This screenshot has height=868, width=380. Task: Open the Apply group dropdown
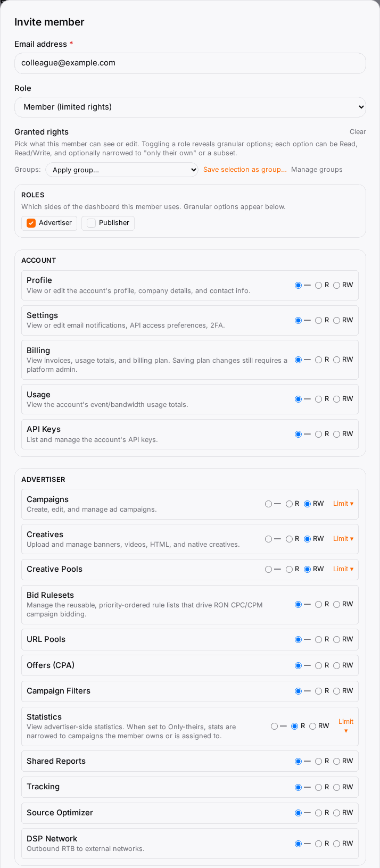122,170
